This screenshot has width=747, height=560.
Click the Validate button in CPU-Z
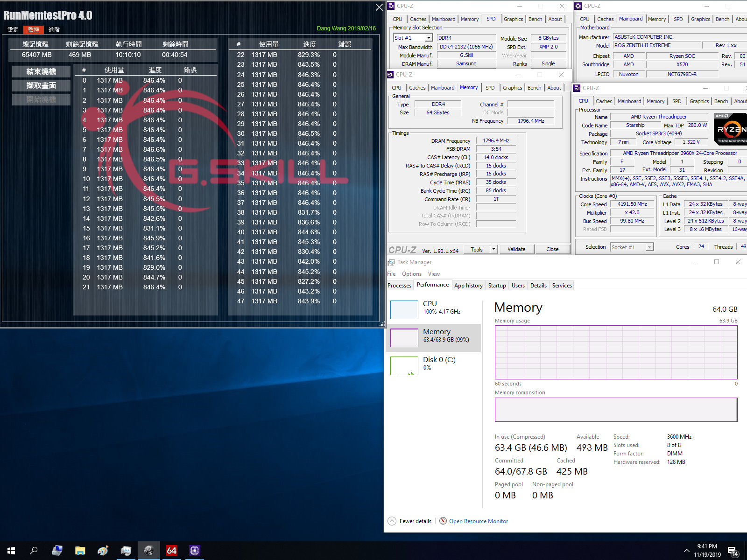click(516, 249)
